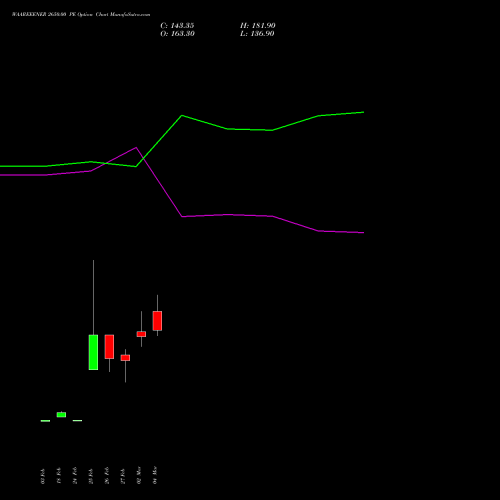The image size is (500, 500).
Task: Select the tall green candle for 25 Feb
Action: (93, 352)
